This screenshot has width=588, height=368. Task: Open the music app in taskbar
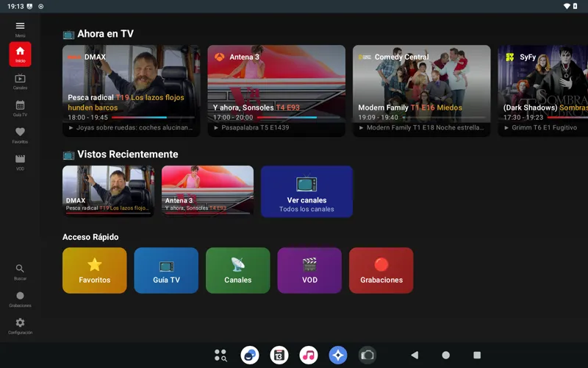coord(309,355)
